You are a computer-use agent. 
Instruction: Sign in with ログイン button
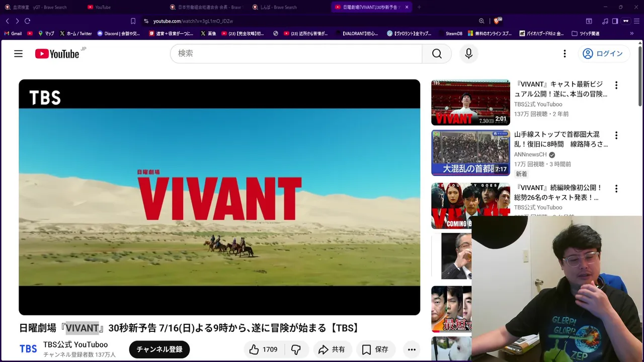603,54
